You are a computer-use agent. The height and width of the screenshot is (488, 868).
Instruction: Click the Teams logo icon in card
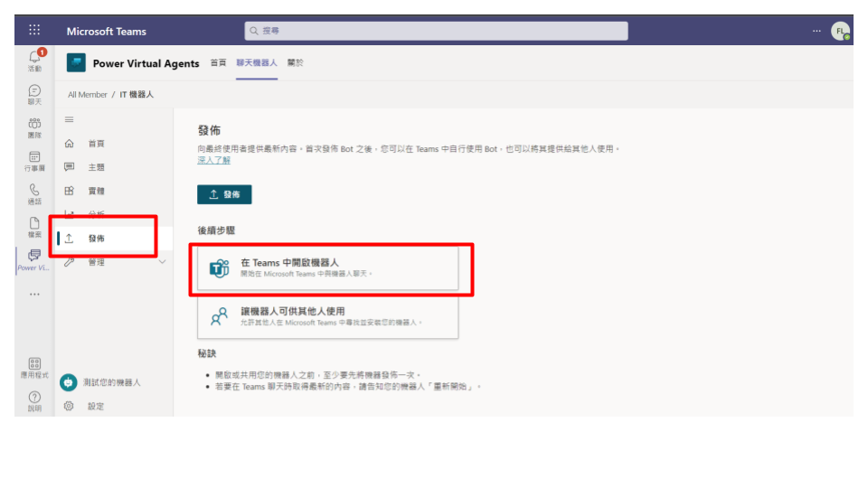(219, 268)
